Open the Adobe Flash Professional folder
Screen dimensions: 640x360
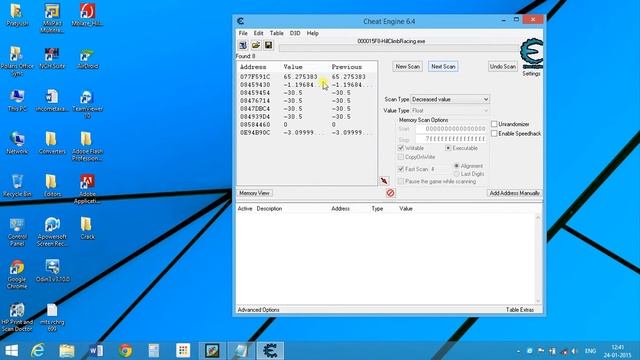(x=87, y=147)
